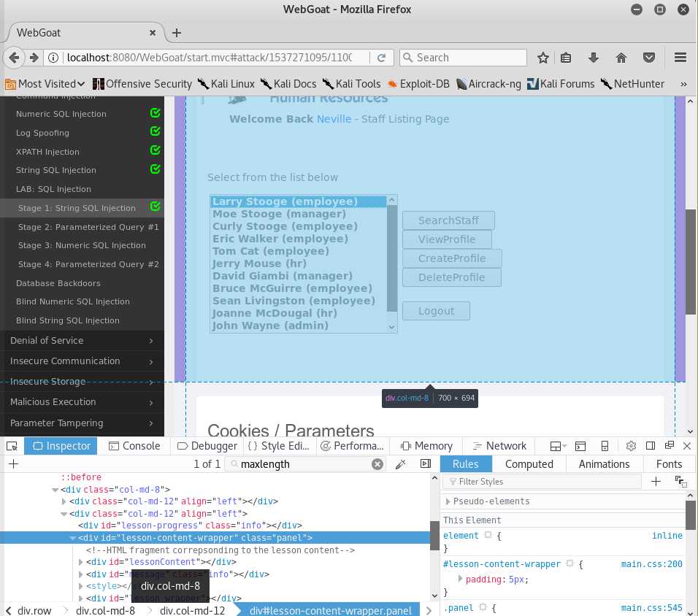The width and height of the screenshot is (698, 616).
Task: Create new node plus icon in inspector
Action: point(13,464)
